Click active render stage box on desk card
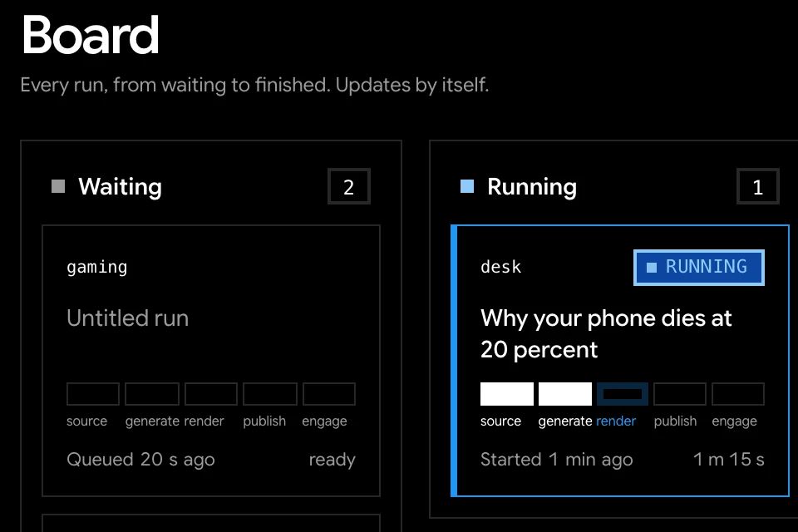798x532 pixels. 623,394
